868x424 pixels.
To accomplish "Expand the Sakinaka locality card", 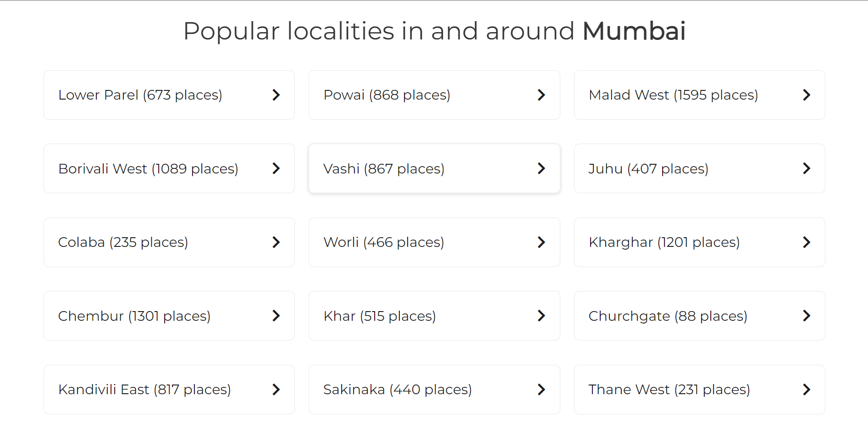I will tap(434, 390).
